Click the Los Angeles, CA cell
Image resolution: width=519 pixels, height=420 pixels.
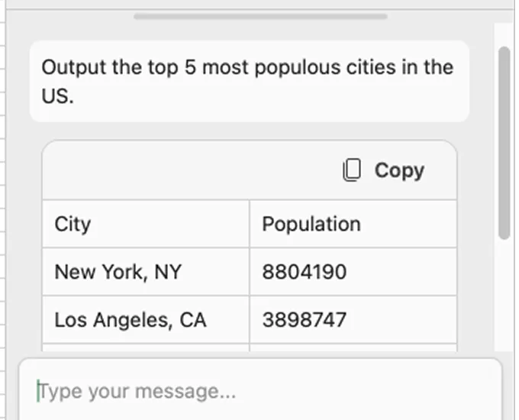pos(146,320)
